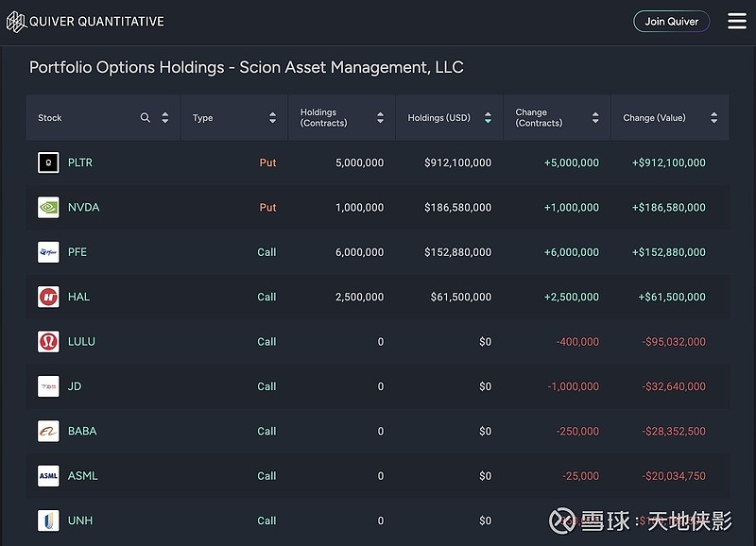Click the Halliburton logo icon

click(48, 297)
